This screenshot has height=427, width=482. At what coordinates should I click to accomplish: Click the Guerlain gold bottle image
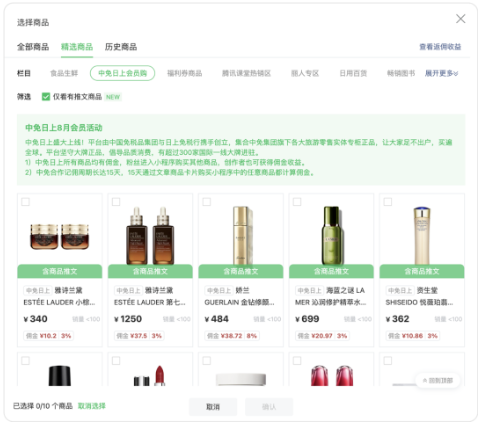click(x=243, y=235)
